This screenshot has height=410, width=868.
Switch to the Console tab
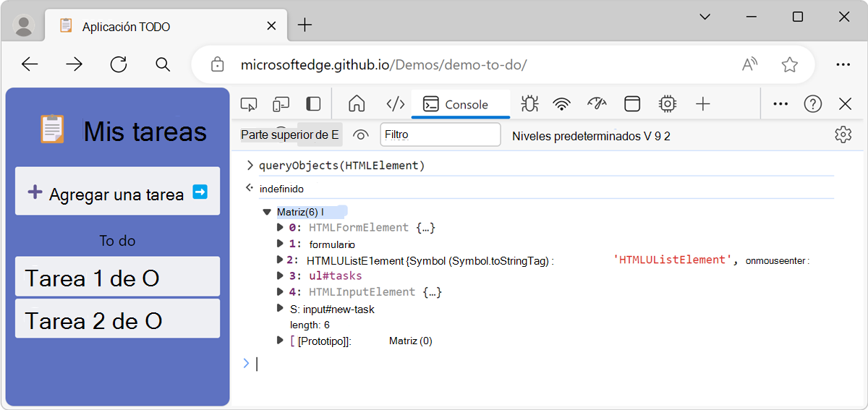click(460, 104)
